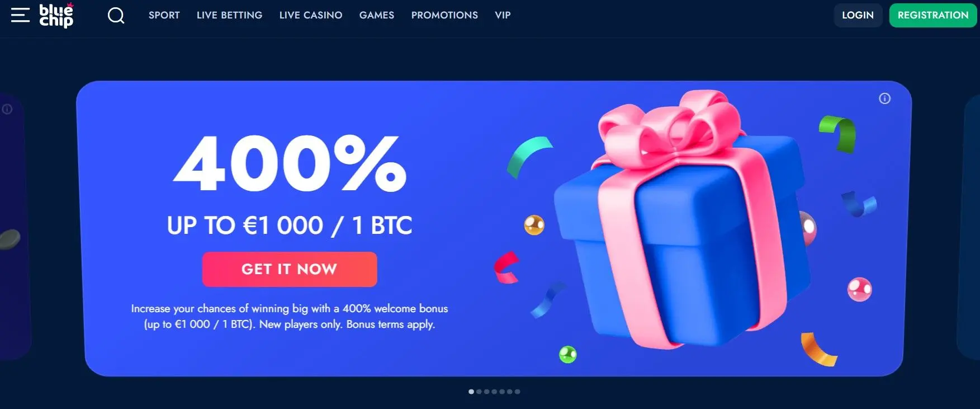Click the Login button

pos(858,15)
